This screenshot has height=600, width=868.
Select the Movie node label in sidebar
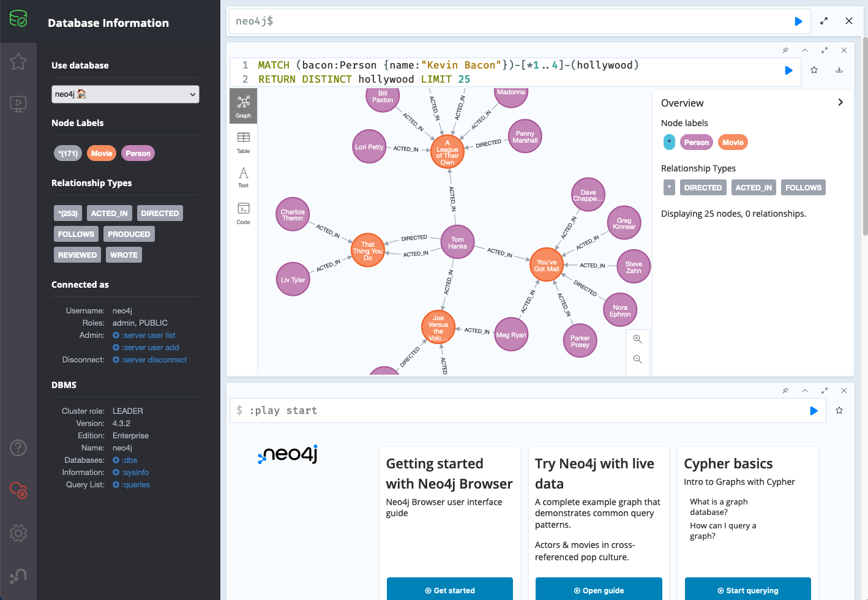102,154
